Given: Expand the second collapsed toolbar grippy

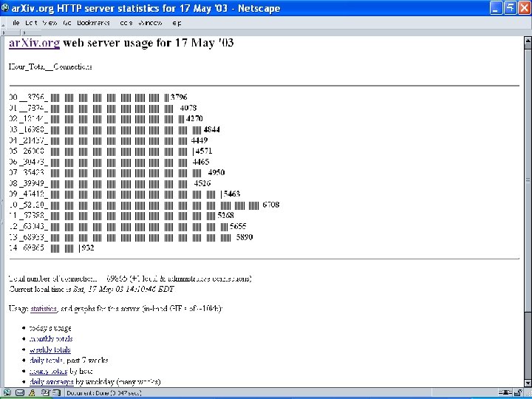Looking at the screenshot, I should (31, 33).
